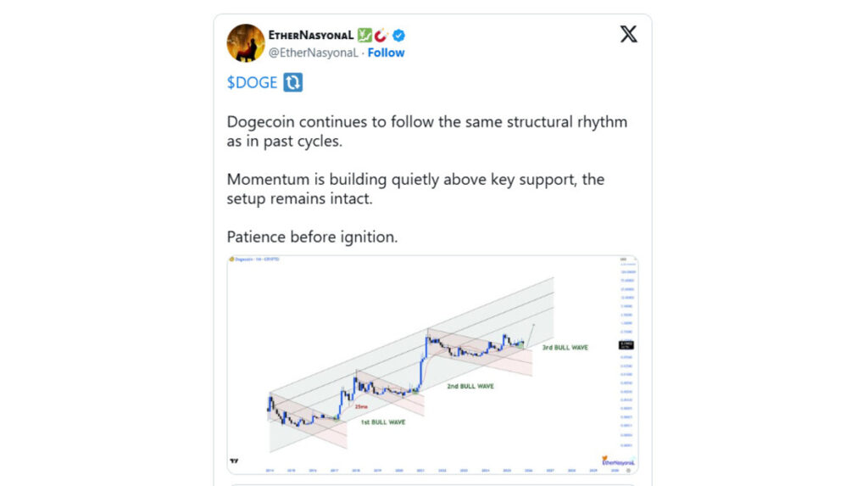The width and height of the screenshot is (868, 486).
Task: Click the blue verified checkmark badge
Action: (x=398, y=35)
